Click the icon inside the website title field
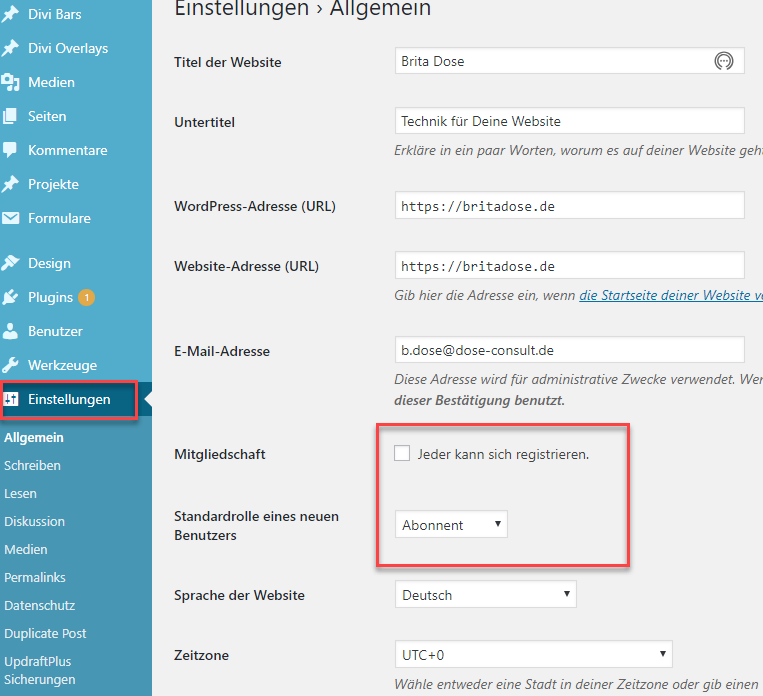Screen dimensions: 763x696 (723, 61)
